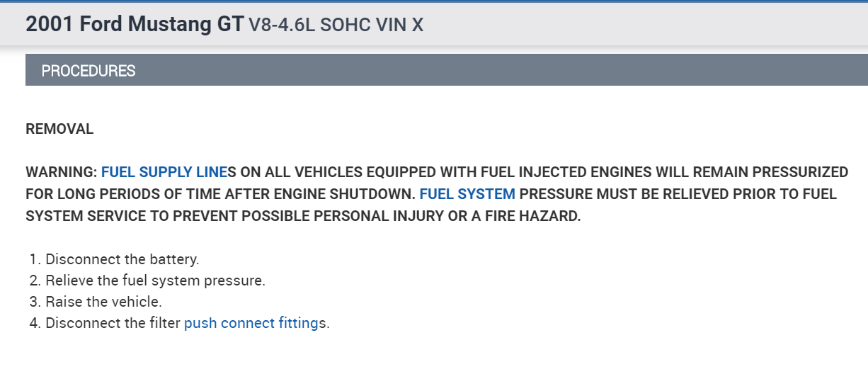
Task: Follow the blue FUEL SYSTEM link
Action: (x=467, y=194)
